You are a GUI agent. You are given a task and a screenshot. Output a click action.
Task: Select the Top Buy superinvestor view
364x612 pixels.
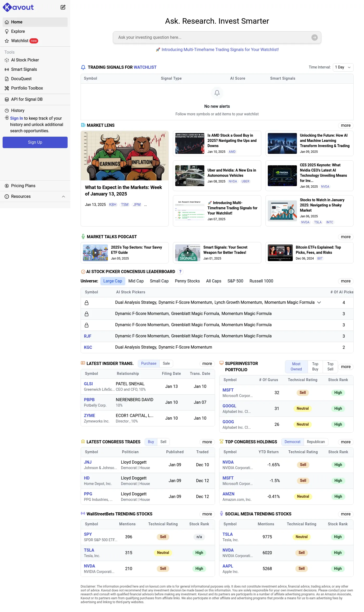315,367
